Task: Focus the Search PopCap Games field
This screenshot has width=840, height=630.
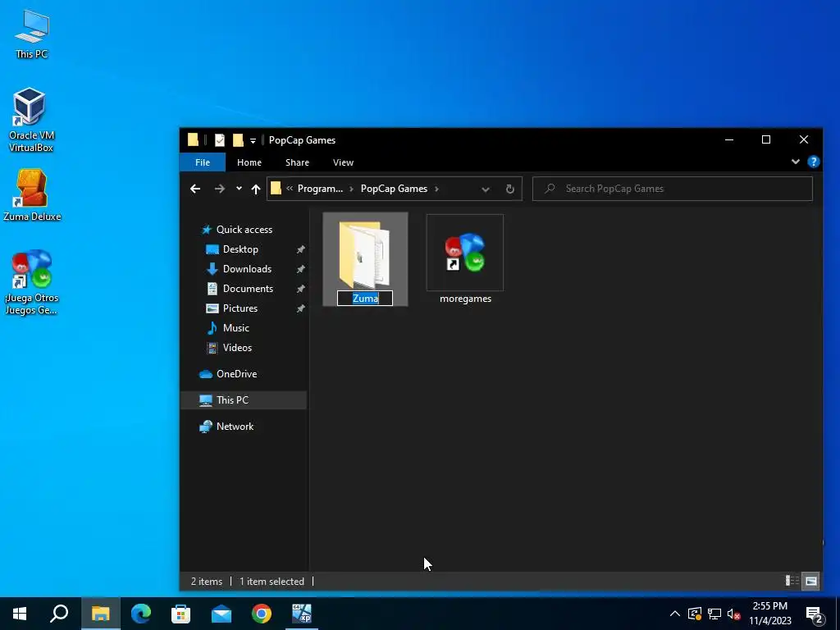Action: click(673, 189)
